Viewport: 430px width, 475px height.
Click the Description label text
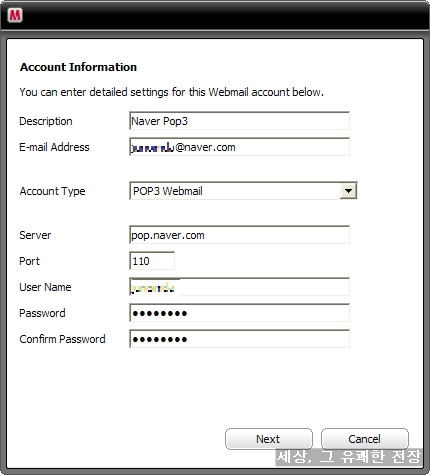coord(46,121)
